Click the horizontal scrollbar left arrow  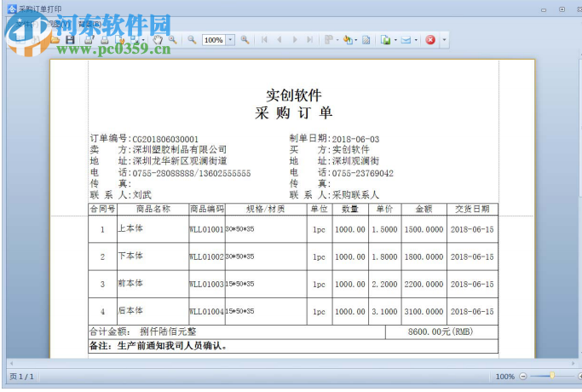(x=12, y=363)
